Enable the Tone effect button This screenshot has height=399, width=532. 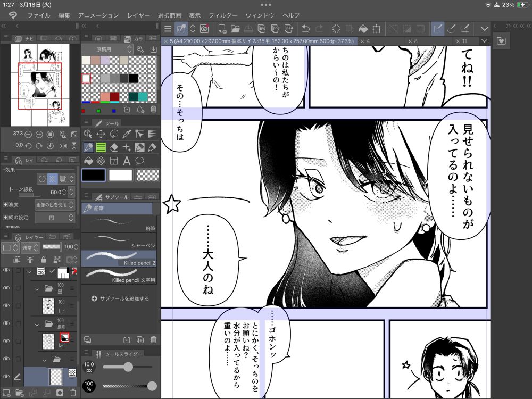click(52, 179)
